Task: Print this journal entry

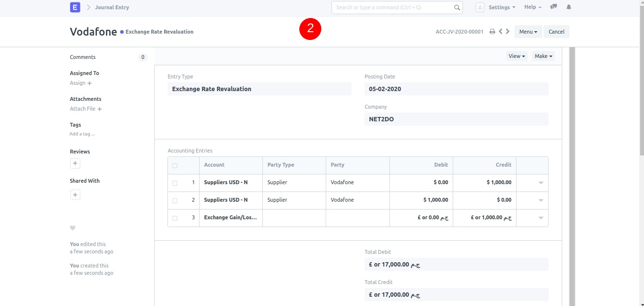Action: point(492,32)
